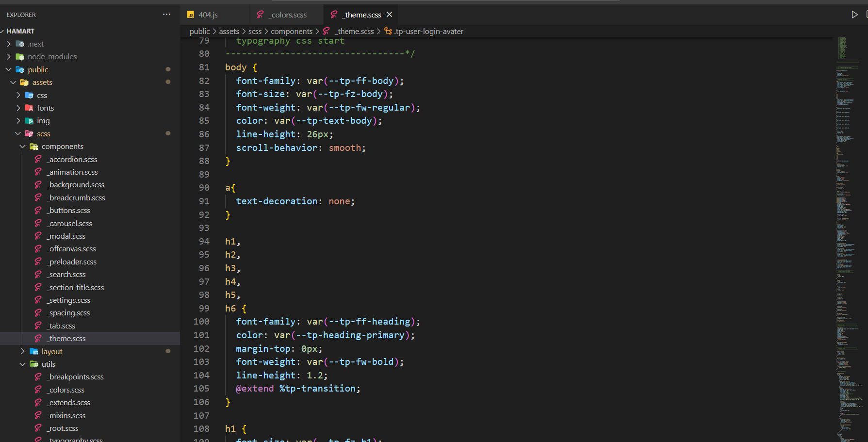Image resolution: width=868 pixels, height=442 pixels.
Task: Open _breakpoints.scss file
Action: tap(75, 377)
